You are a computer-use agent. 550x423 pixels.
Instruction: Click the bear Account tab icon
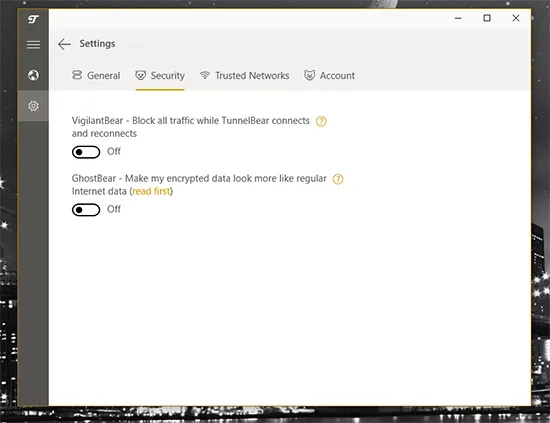309,75
